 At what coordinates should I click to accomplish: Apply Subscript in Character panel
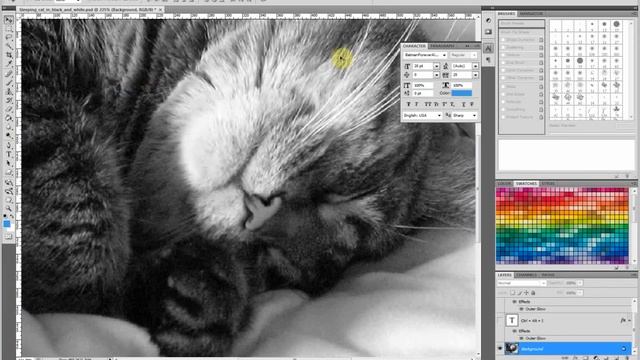pyautogui.click(x=453, y=104)
